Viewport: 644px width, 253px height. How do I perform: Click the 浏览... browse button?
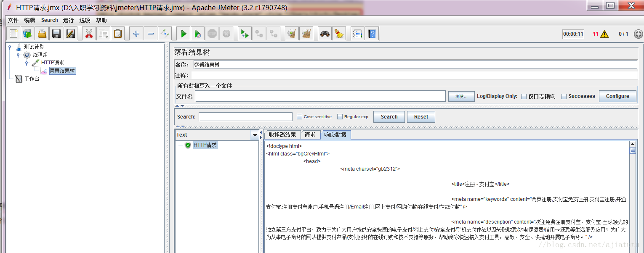pyautogui.click(x=461, y=96)
